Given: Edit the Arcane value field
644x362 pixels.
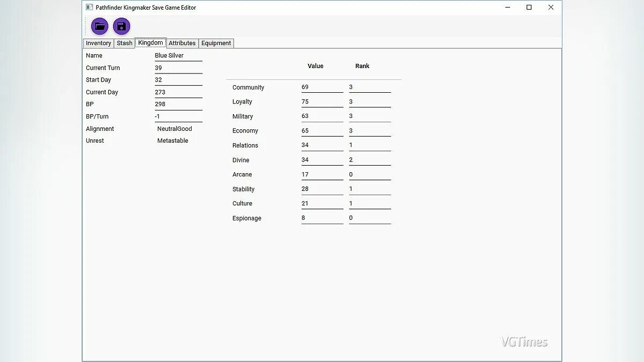Looking at the screenshot, I should pos(323,174).
